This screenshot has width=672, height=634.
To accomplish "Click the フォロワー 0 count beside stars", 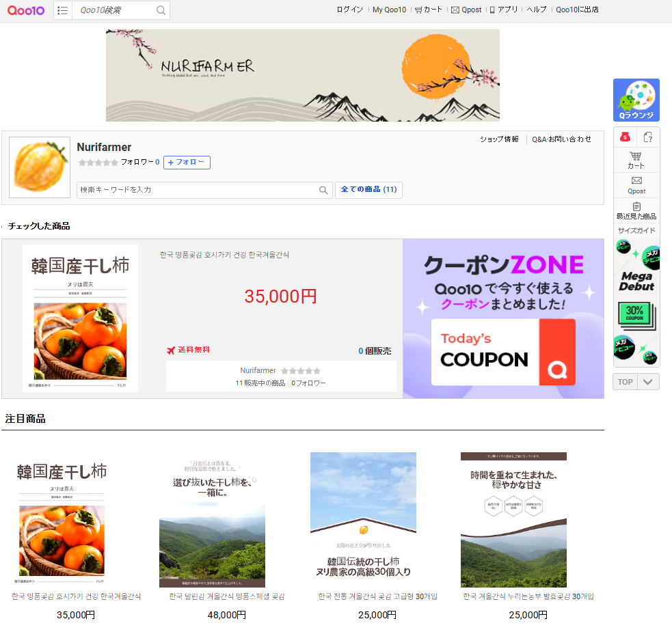I will [140, 162].
